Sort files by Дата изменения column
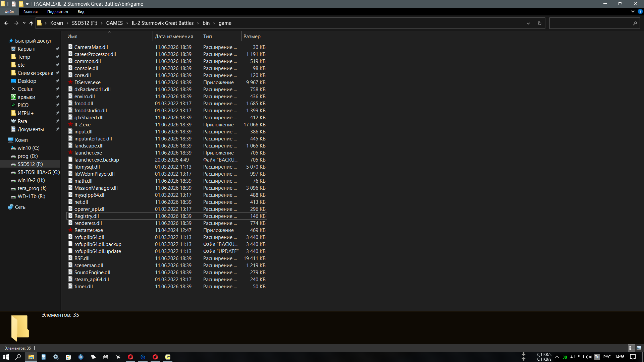Screen dimensions: 644x362 pyautogui.click(x=177, y=37)
